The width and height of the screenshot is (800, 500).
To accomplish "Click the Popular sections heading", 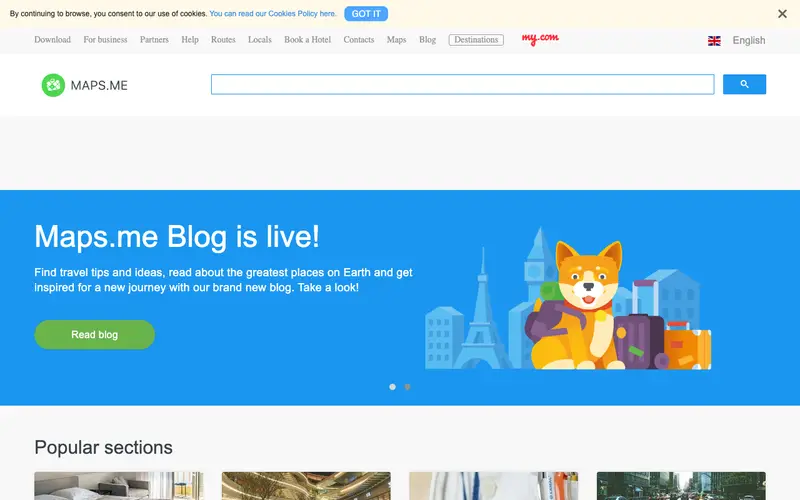I will pos(104,447).
